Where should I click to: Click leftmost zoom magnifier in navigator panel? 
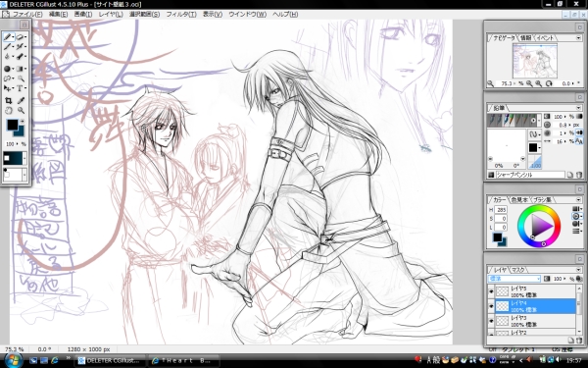pyautogui.click(x=491, y=83)
